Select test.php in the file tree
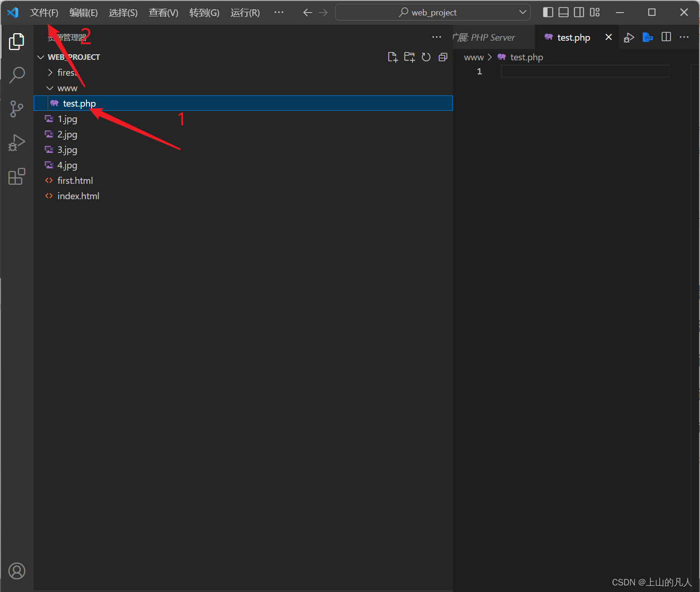The image size is (700, 592). click(x=243, y=103)
